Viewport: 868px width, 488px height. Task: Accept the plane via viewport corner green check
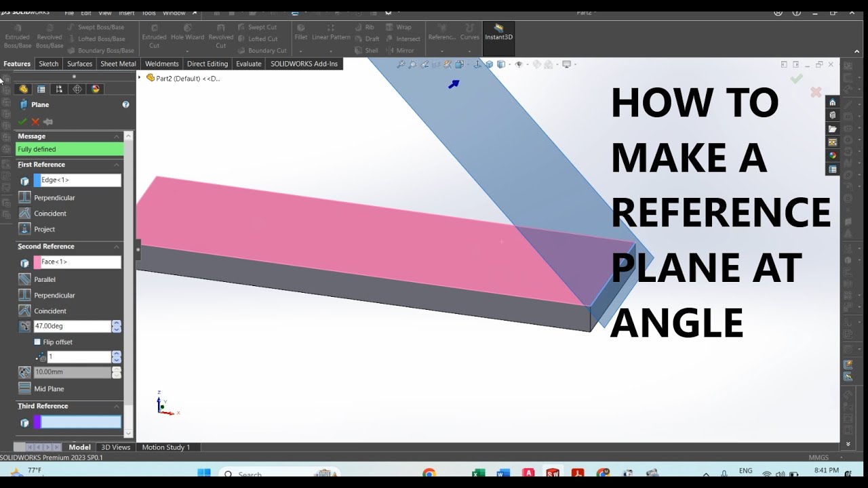[797, 79]
